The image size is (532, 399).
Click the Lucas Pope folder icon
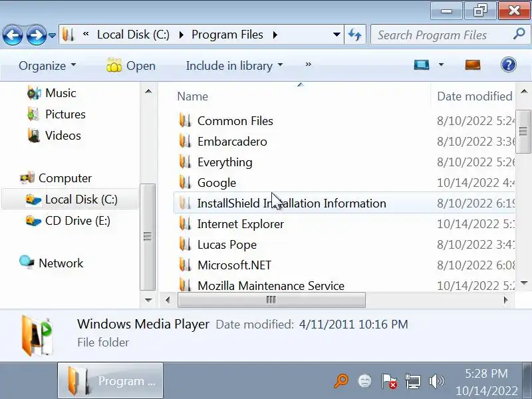pyautogui.click(x=186, y=245)
